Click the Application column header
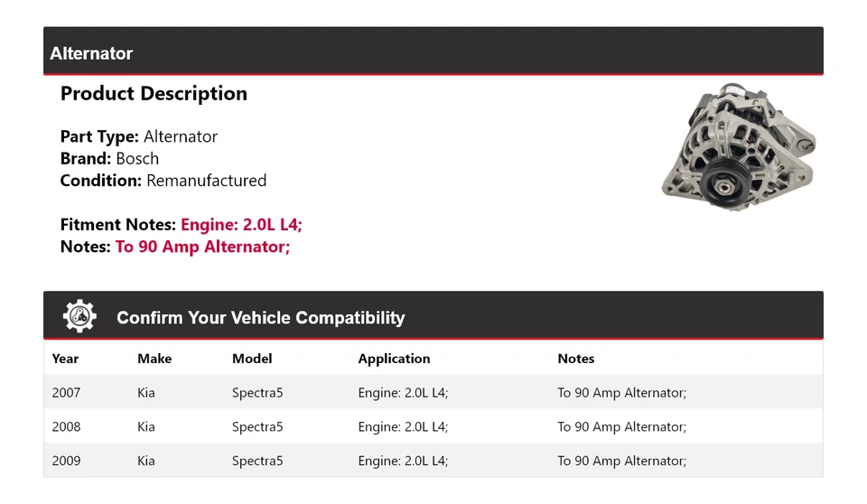867x504 pixels. (394, 359)
